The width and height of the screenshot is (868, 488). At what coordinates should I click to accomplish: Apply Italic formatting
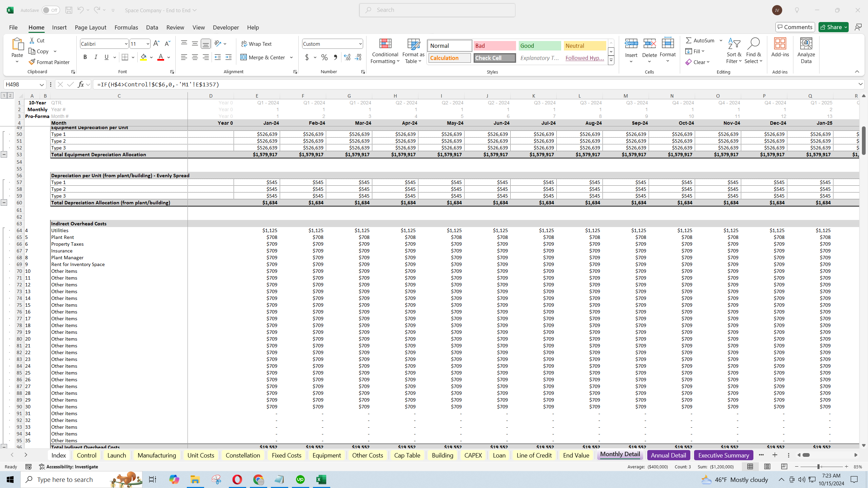(96, 57)
